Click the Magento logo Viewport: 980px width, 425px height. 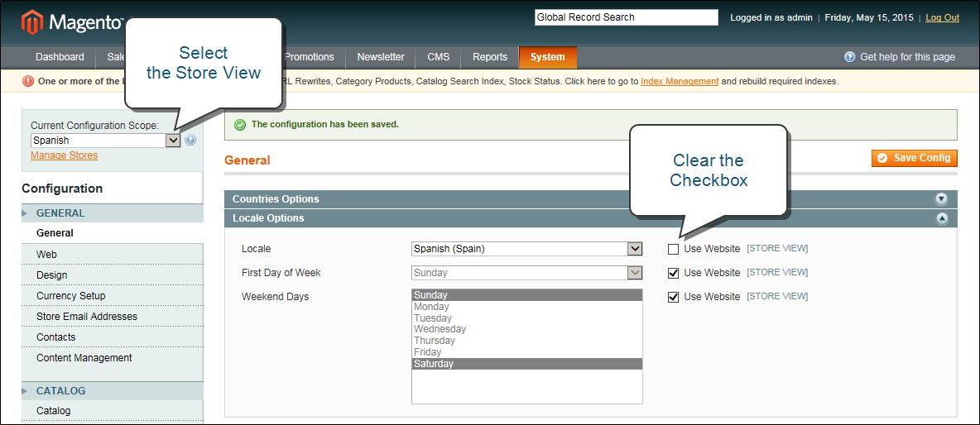tap(71, 23)
